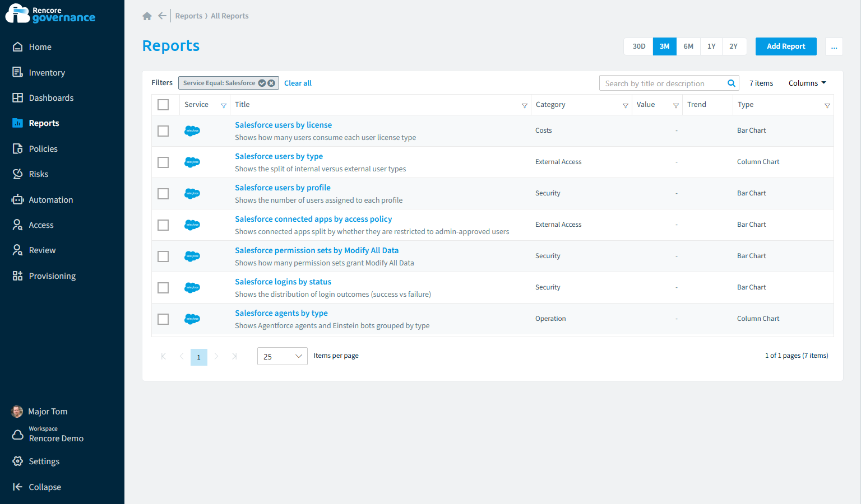Open the Value column filter
The height and width of the screenshot is (504, 861).
point(676,105)
